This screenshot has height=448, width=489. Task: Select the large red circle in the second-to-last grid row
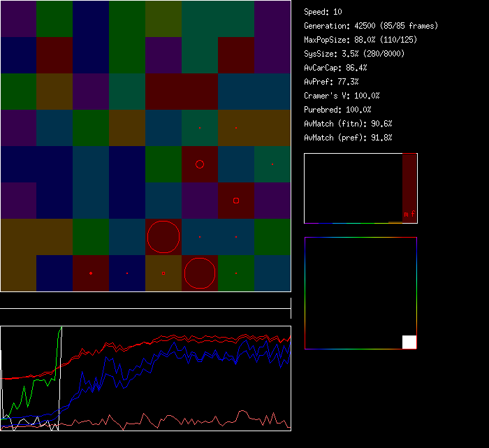[x=163, y=237]
